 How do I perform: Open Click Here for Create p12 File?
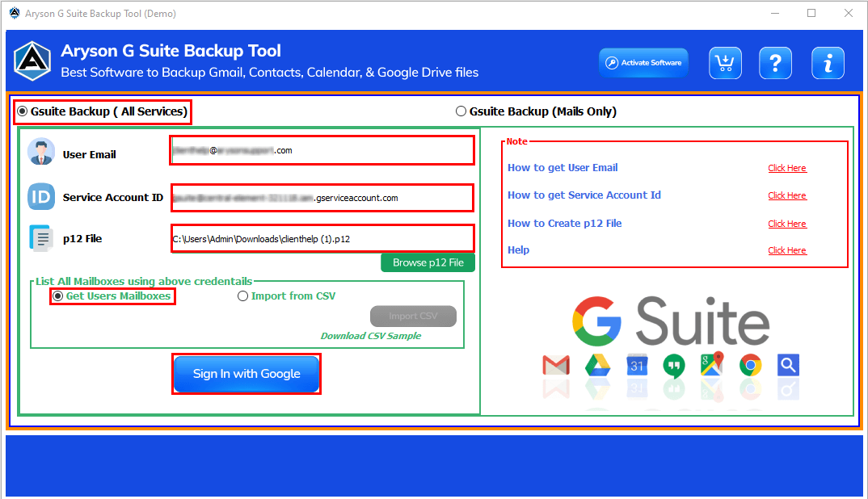pyautogui.click(x=787, y=224)
